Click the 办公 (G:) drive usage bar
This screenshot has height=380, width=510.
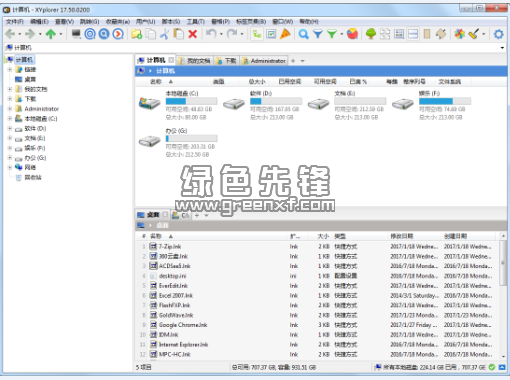click(191, 138)
